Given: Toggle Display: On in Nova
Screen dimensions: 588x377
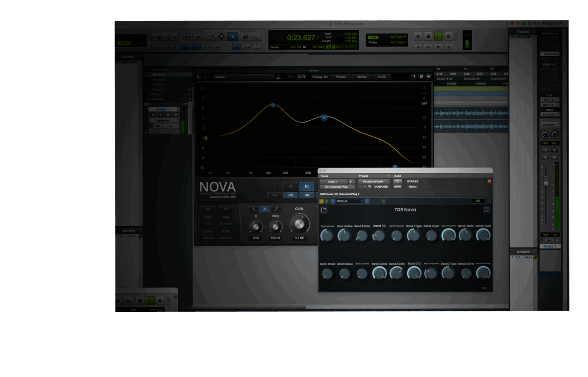Looking at the screenshot, I should click(x=320, y=77).
